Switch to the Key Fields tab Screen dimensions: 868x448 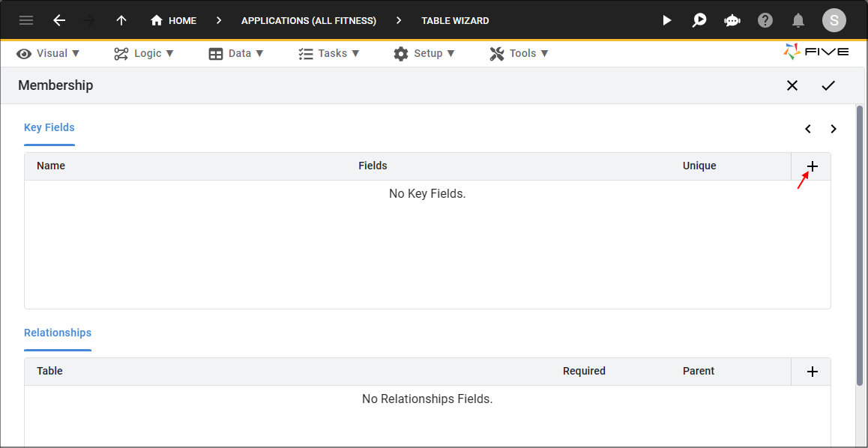[x=49, y=128]
